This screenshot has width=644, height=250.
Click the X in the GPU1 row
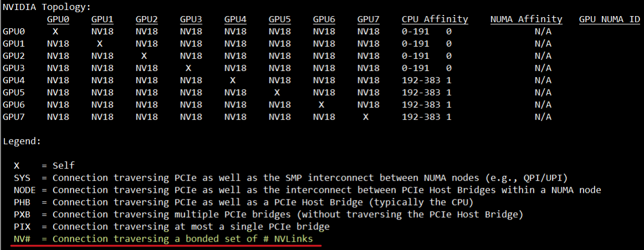pyautogui.click(x=100, y=43)
